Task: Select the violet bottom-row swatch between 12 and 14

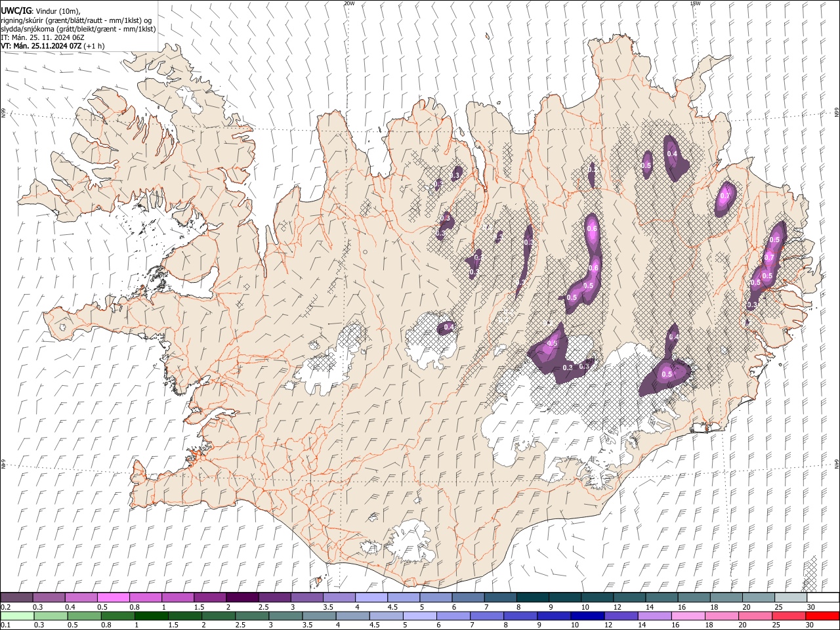Action: [x=621, y=616]
